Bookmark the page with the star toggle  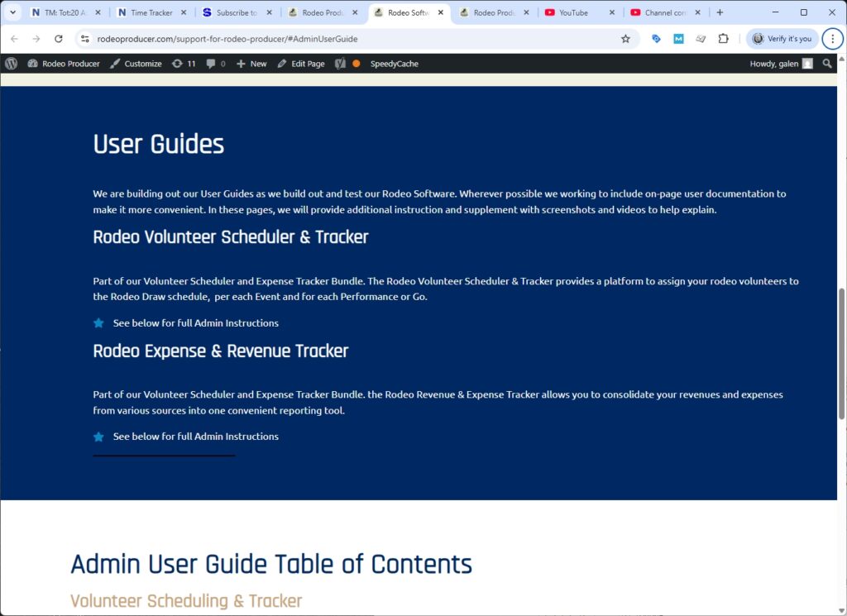tap(625, 38)
